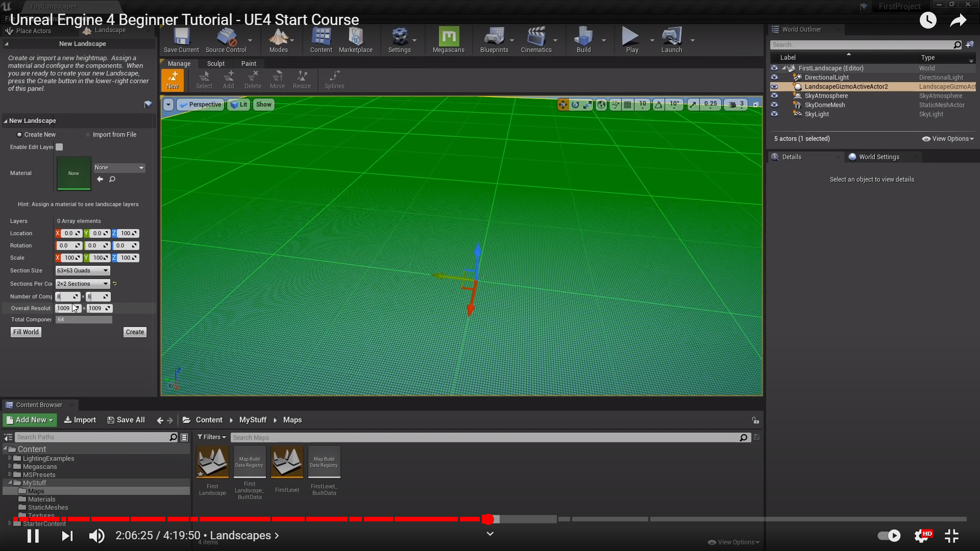Image resolution: width=980 pixels, height=551 pixels.
Task: Open Blueprints from the toolbar
Action: [494, 40]
